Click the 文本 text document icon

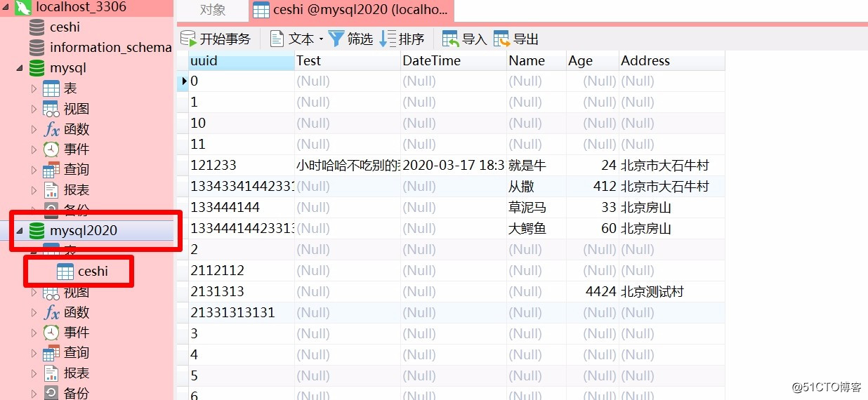(277, 39)
